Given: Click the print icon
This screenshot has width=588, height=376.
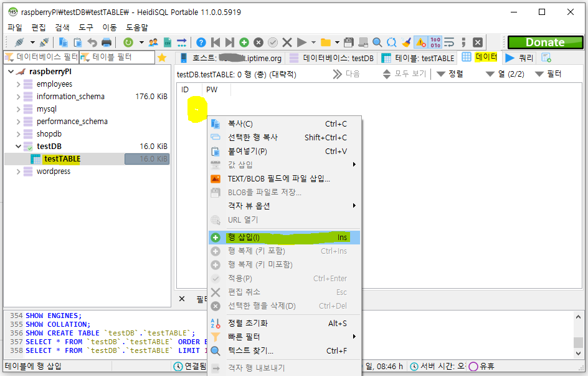Looking at the screenshot, I should coord(107,42).
